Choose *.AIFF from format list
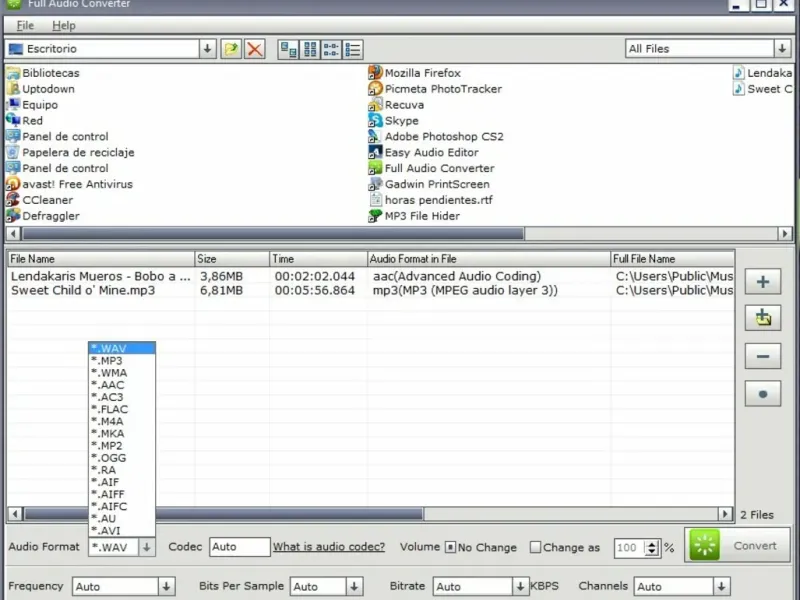 122,494
